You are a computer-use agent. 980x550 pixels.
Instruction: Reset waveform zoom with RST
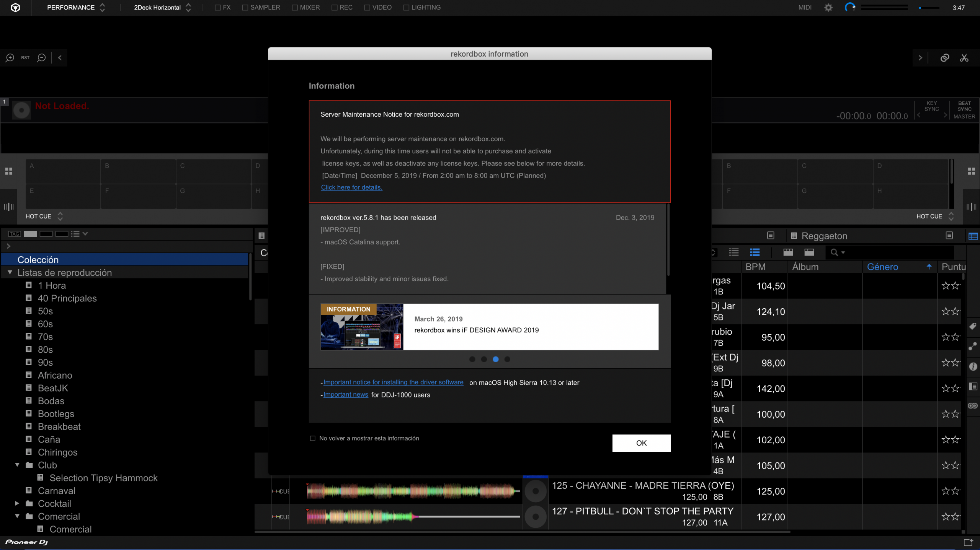tap(25, 58)
